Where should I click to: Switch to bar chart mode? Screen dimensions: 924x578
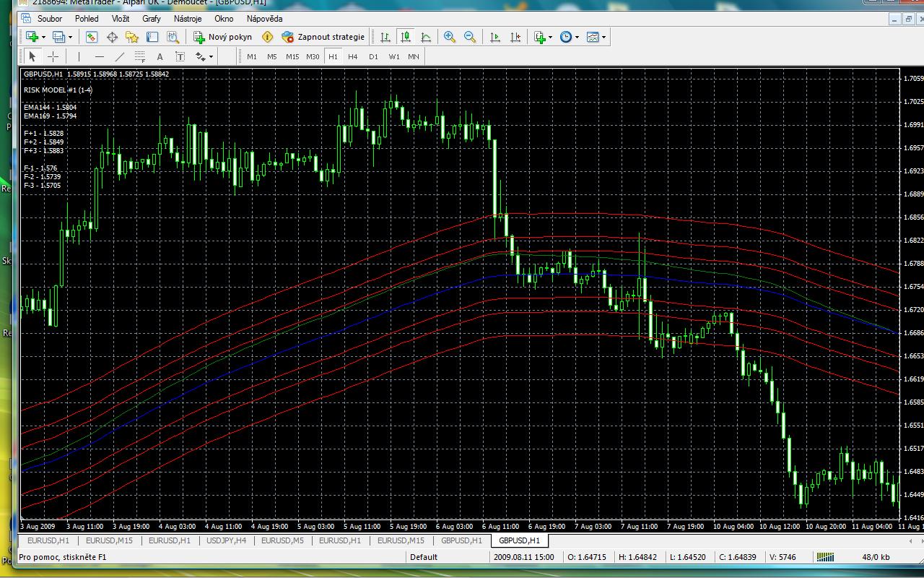(385, 37)
